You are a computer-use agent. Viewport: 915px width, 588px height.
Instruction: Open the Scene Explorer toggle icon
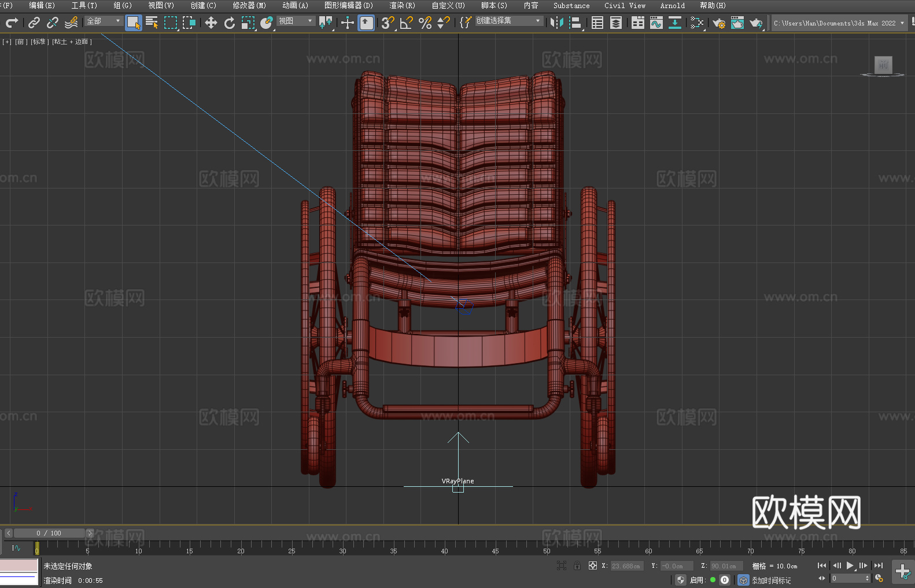tap(597, 23)
